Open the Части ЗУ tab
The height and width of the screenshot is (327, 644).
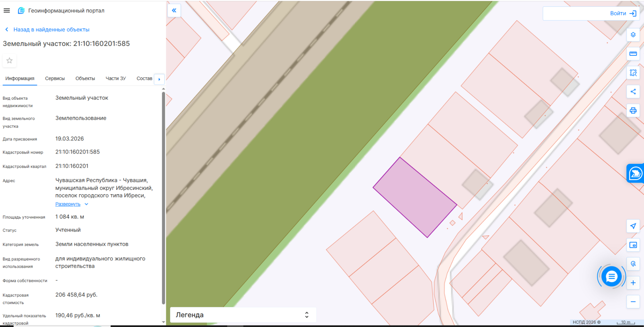coord(116,79)
